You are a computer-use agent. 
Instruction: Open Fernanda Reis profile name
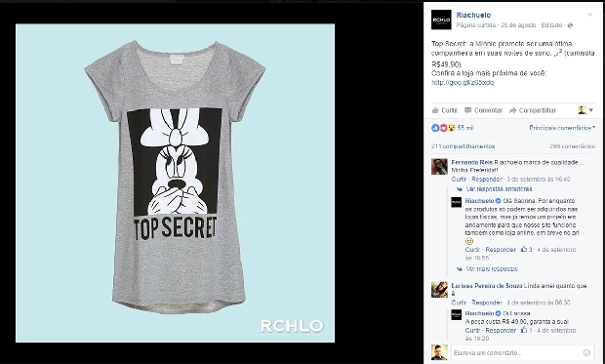(472, 163)
